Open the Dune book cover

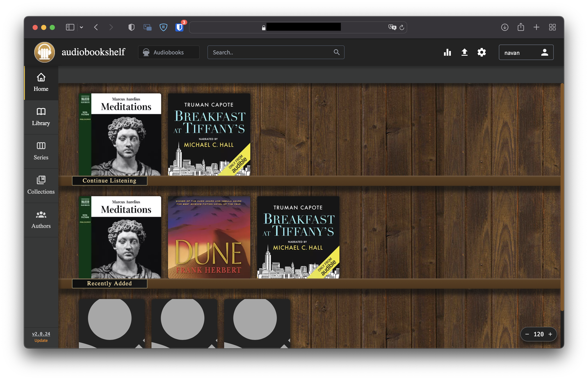[209, 237]
